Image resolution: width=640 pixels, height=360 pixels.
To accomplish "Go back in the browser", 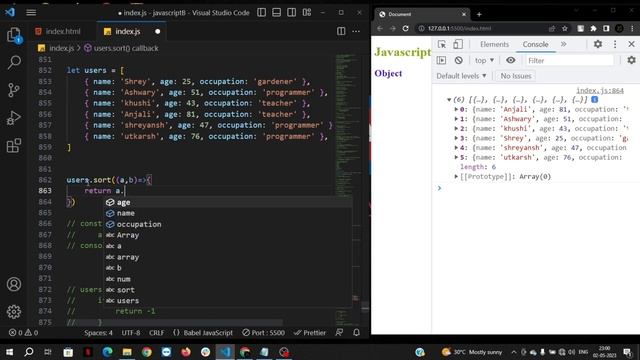I will (380, 28).
